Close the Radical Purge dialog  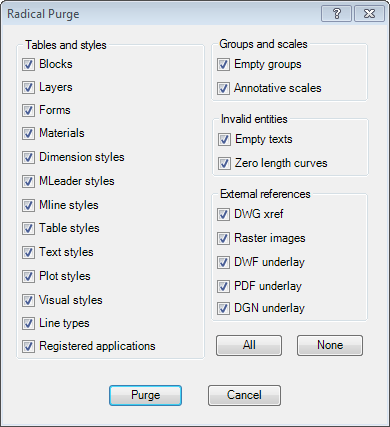click(369, 14)
